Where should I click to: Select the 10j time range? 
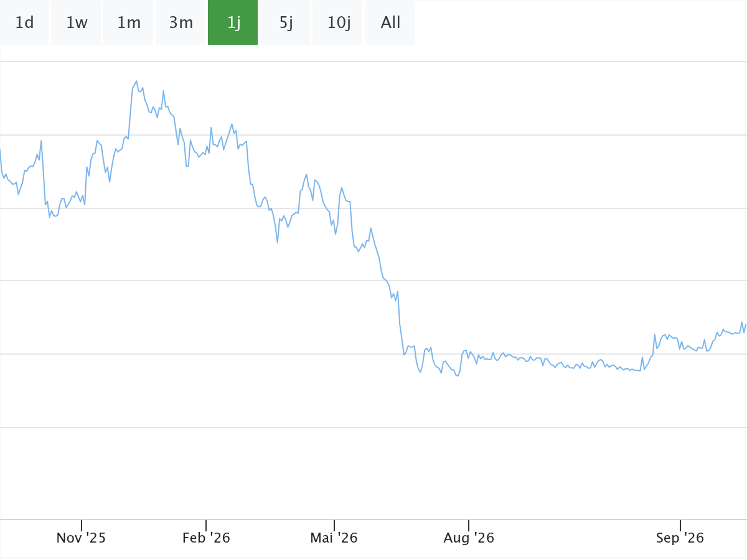[337, 22]
